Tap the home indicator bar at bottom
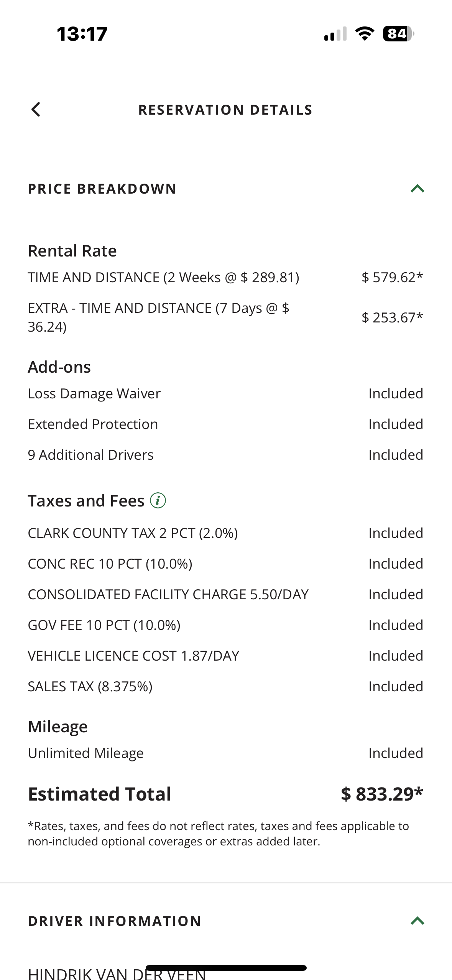Screen dimensions: 452x980 [x=226, y=968]
